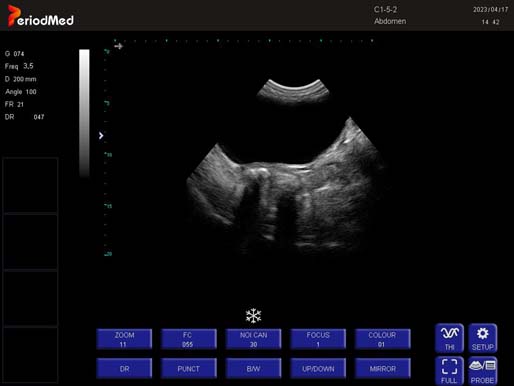Select the FC 055 button
The width and height of the screenshot is (514, 386).
(188, 339)
